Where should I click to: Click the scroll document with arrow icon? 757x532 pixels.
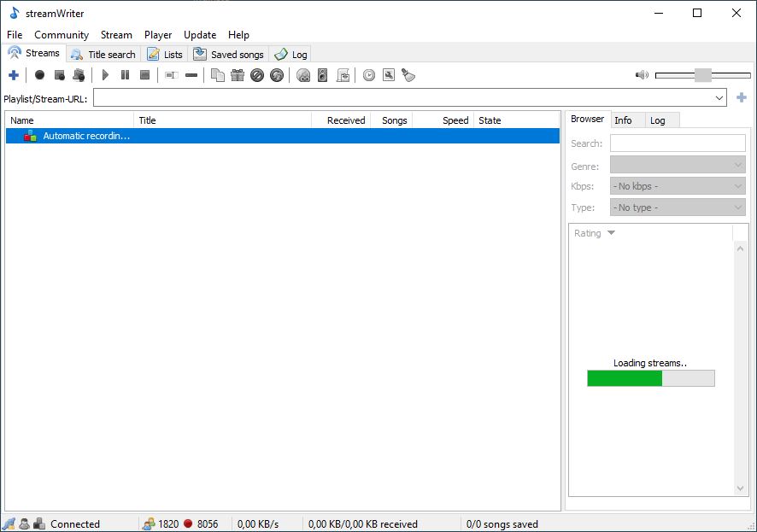pyautogui.click(x=343, y=75)
